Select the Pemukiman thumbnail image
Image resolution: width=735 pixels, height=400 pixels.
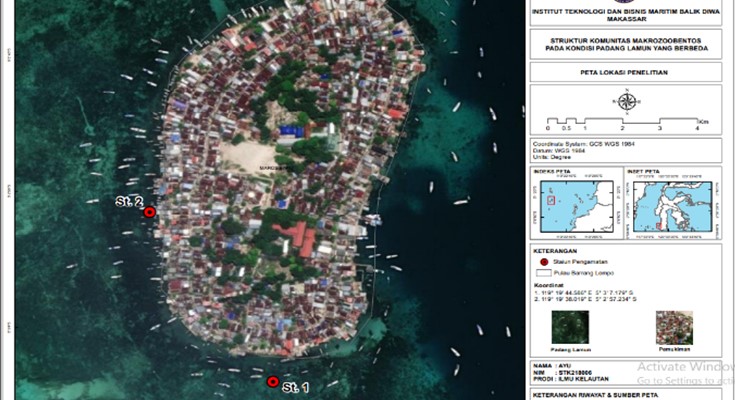coord(672,327)
